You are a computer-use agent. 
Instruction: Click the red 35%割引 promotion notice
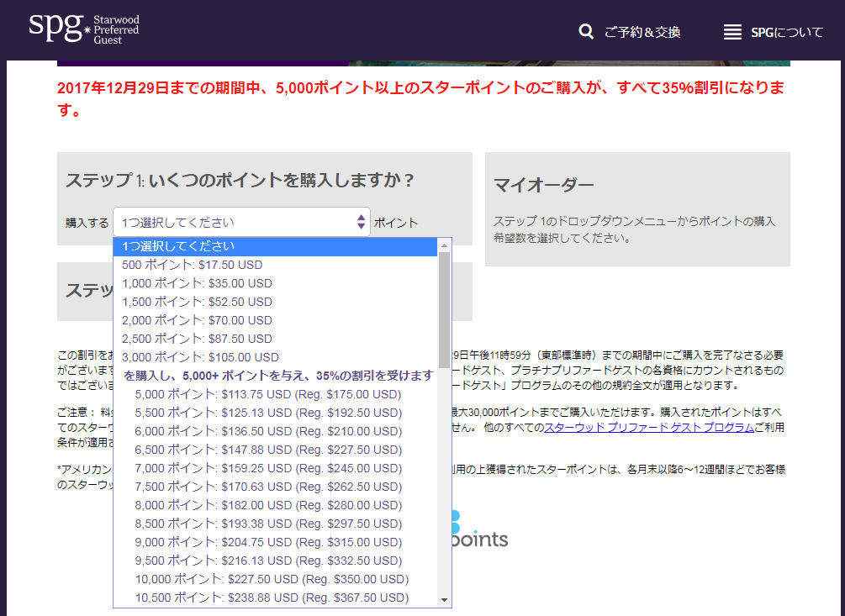421,98
